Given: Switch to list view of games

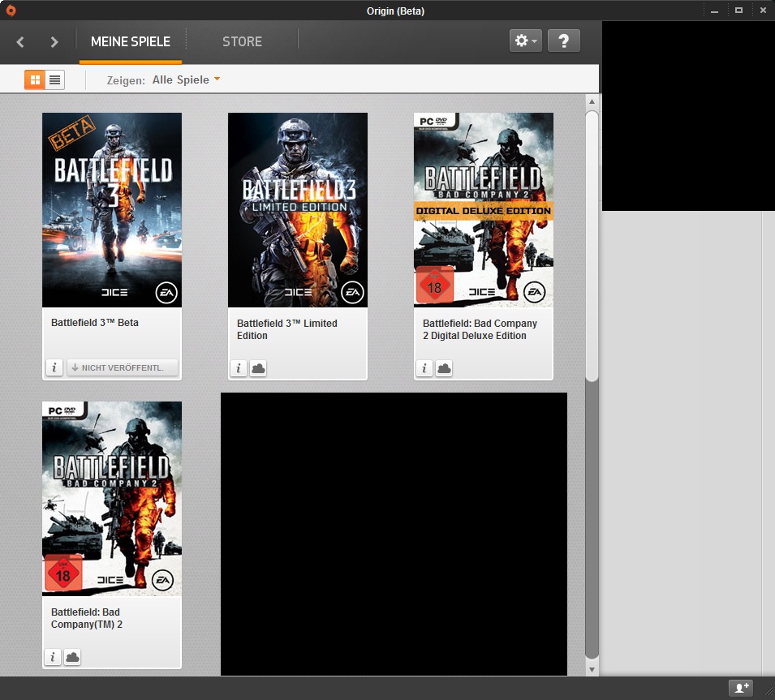Looking at the screenshot, I should pos(55,79).
